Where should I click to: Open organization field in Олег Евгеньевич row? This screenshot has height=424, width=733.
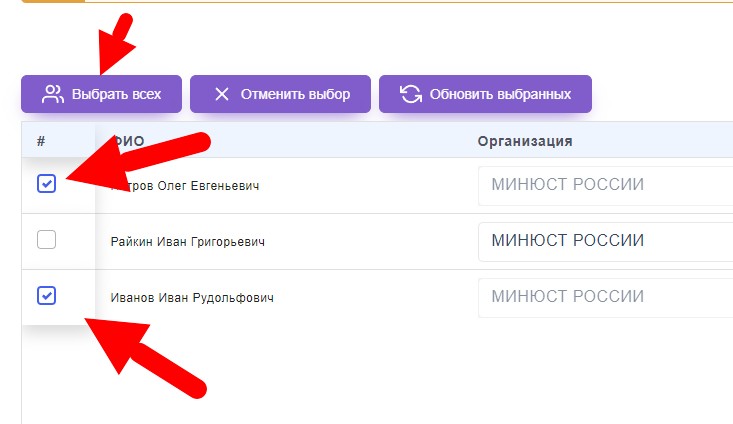click(x=605, y=185)
